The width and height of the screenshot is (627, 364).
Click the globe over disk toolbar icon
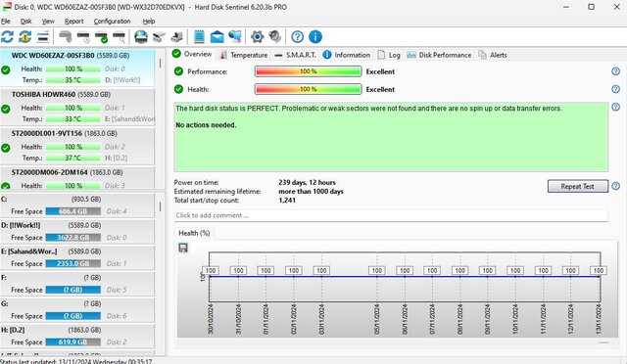pos(141,37)
